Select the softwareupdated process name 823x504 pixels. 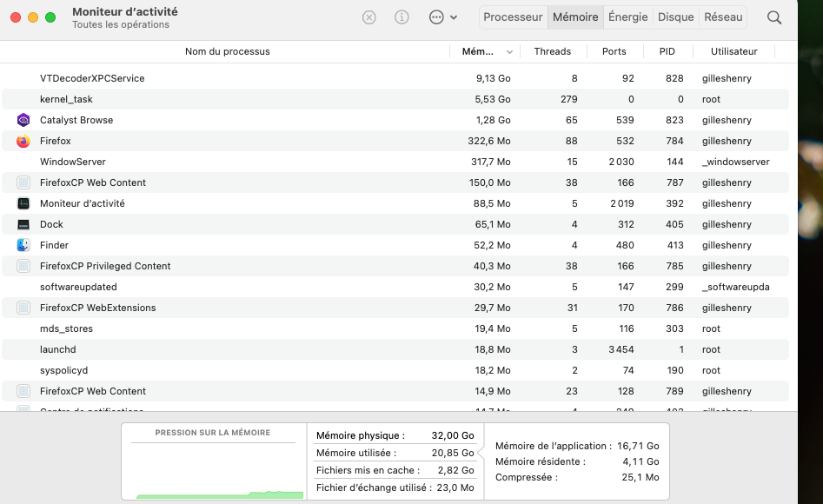pos(78,287)
